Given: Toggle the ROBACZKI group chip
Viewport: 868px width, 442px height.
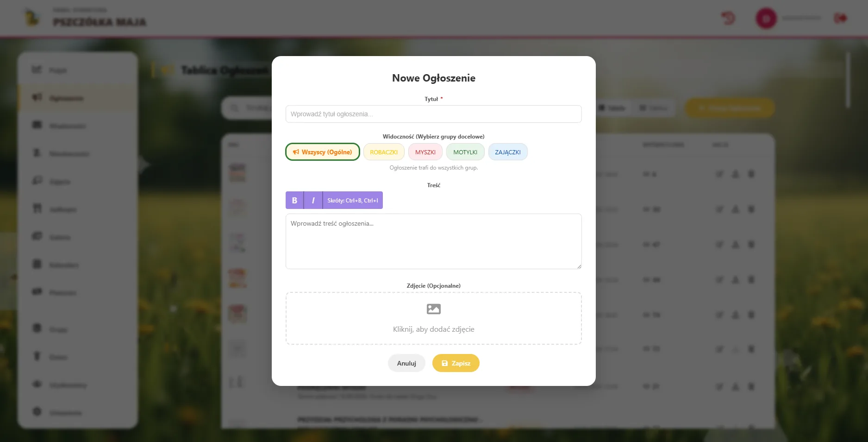Looking at the screenshot, I should [x=384, y=152].
